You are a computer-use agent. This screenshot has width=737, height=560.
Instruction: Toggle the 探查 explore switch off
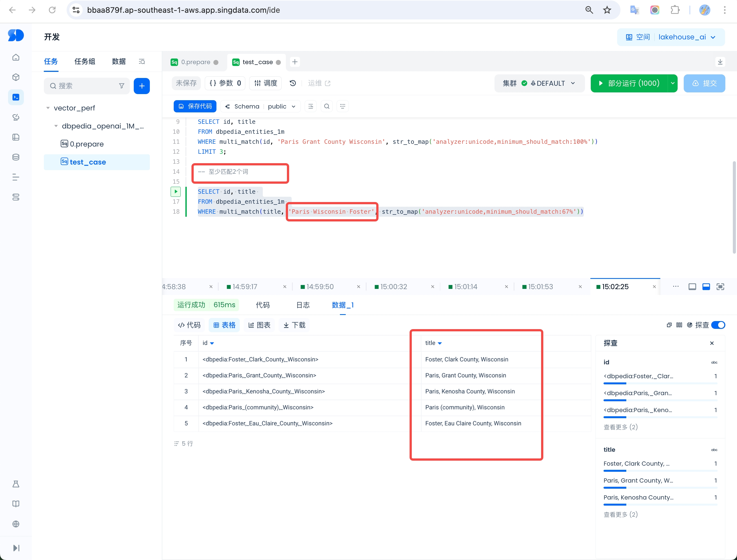coord(718,325)
